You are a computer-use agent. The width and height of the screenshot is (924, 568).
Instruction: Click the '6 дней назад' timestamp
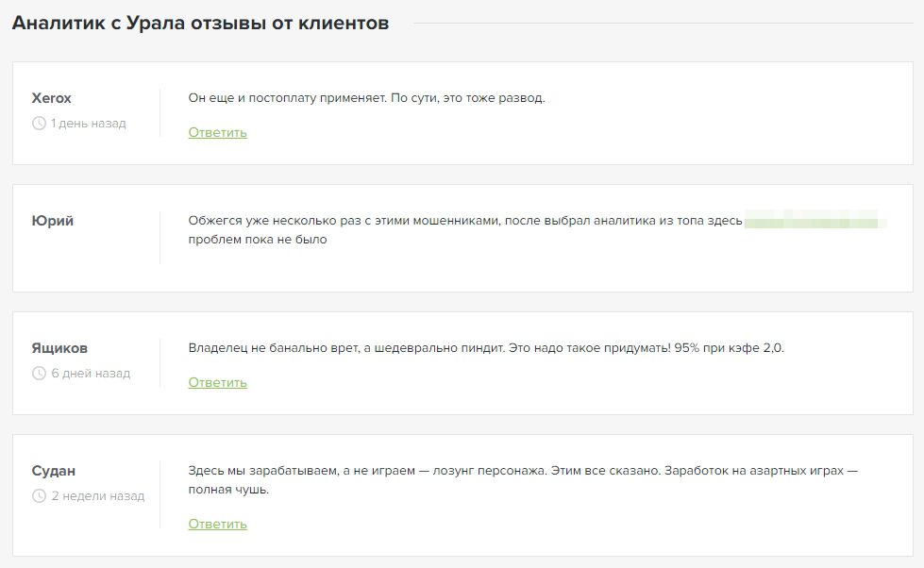pyautogui.click(x=91, y=373)
